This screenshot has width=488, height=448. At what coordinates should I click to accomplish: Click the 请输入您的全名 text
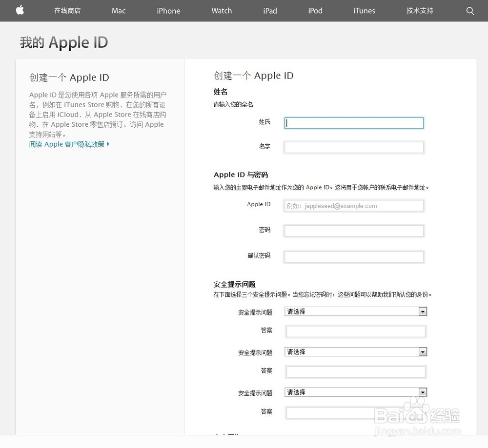point(233,104)
